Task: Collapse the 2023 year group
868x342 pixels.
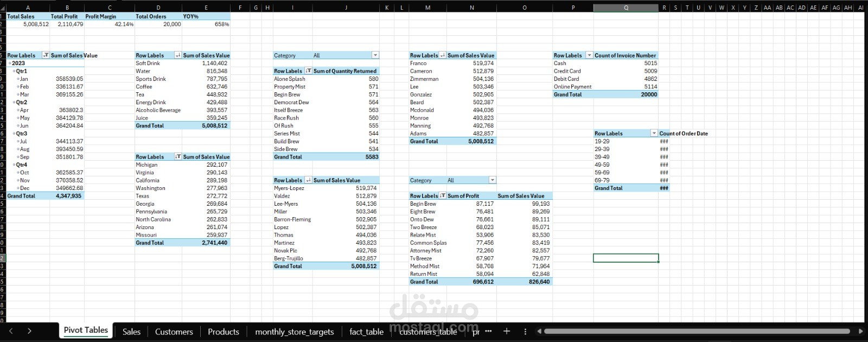Action: (x=10, y=64)
